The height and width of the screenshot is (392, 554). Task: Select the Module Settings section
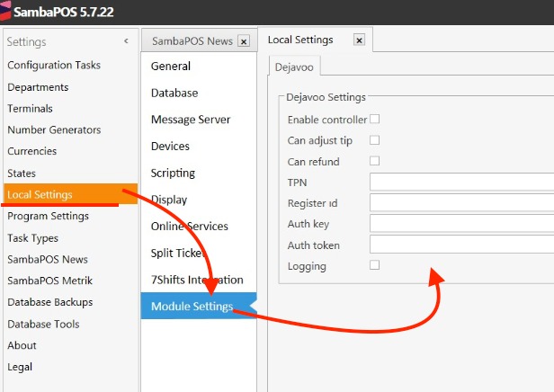pyautogui.click(x=199, y=306)
